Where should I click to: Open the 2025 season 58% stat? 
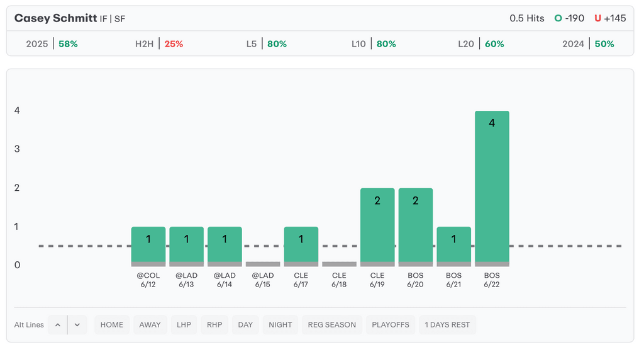point(52,44)
